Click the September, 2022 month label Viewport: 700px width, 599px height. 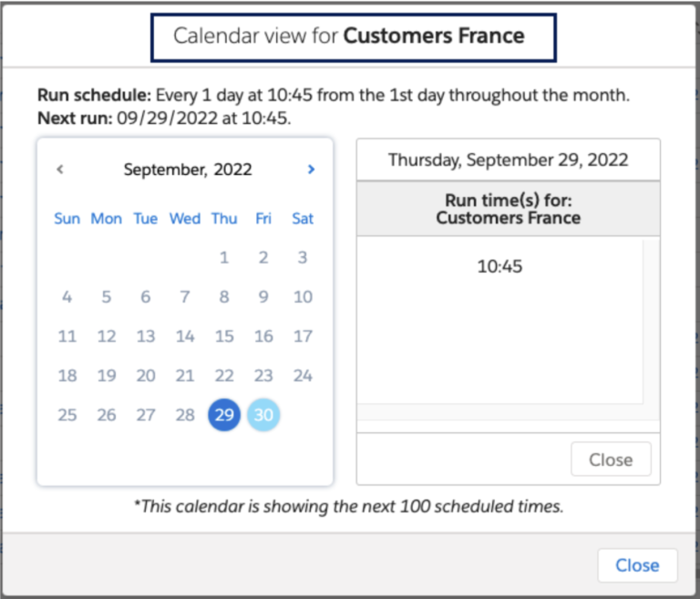coord(188,170)
